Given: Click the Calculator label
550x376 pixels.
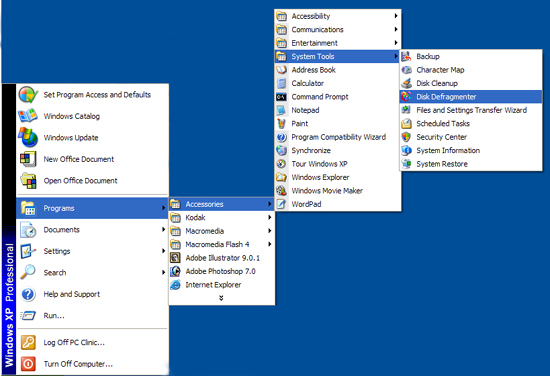Looking at the screenshot, I should click(308, 83).
